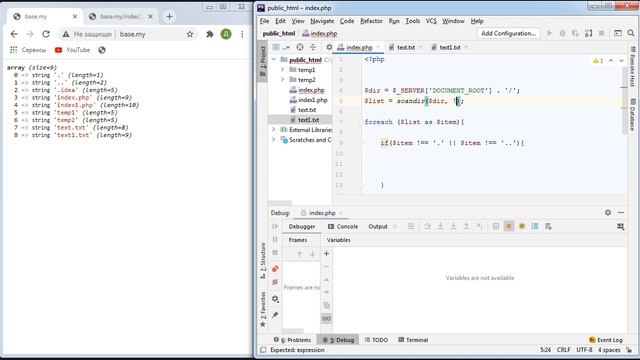This screenshot has height=360, width=640.
Task: Open debugger settings gear on left strip
Action: point(275,299)
